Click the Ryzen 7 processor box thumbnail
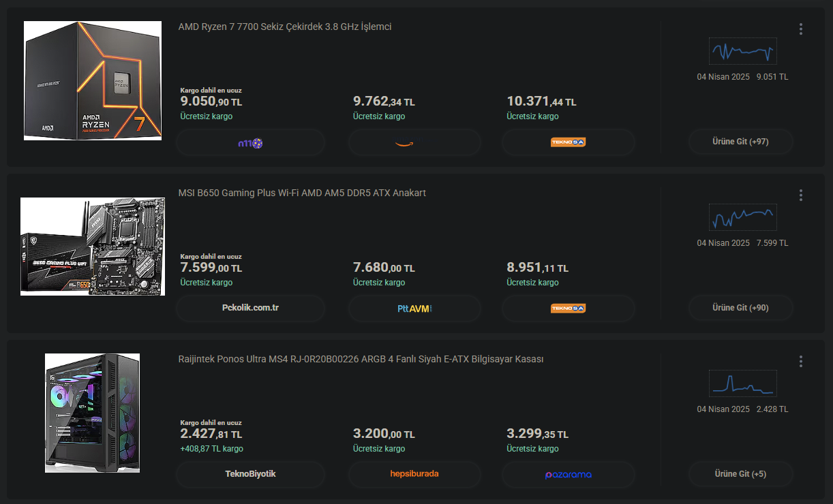 coord(93,80)
